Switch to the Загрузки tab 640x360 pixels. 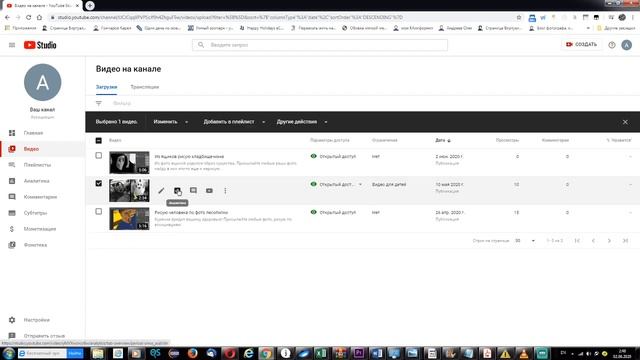[x=107, y=87]
